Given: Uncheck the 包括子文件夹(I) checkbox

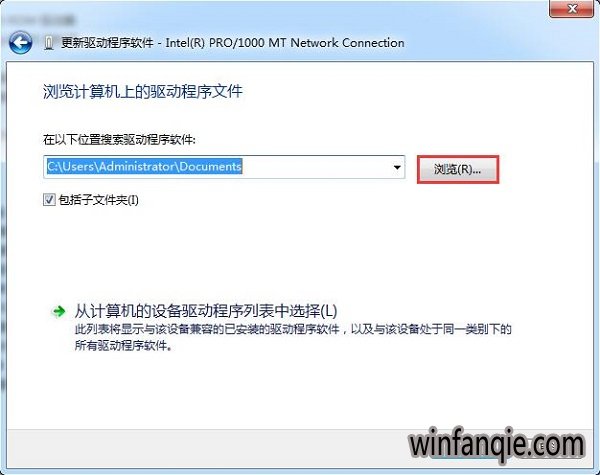Looking at the screenshot, I should coord(49,199).
